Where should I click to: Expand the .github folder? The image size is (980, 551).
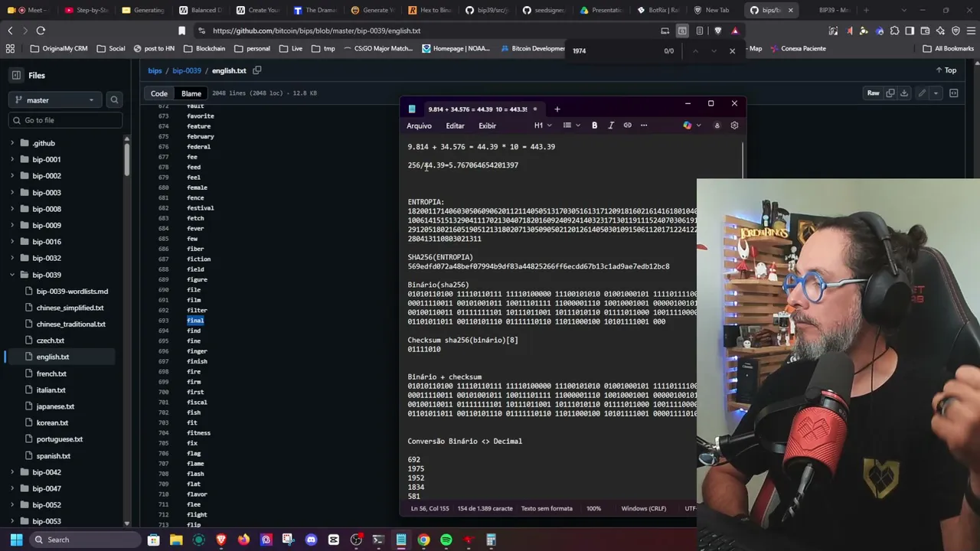[12, 143]
